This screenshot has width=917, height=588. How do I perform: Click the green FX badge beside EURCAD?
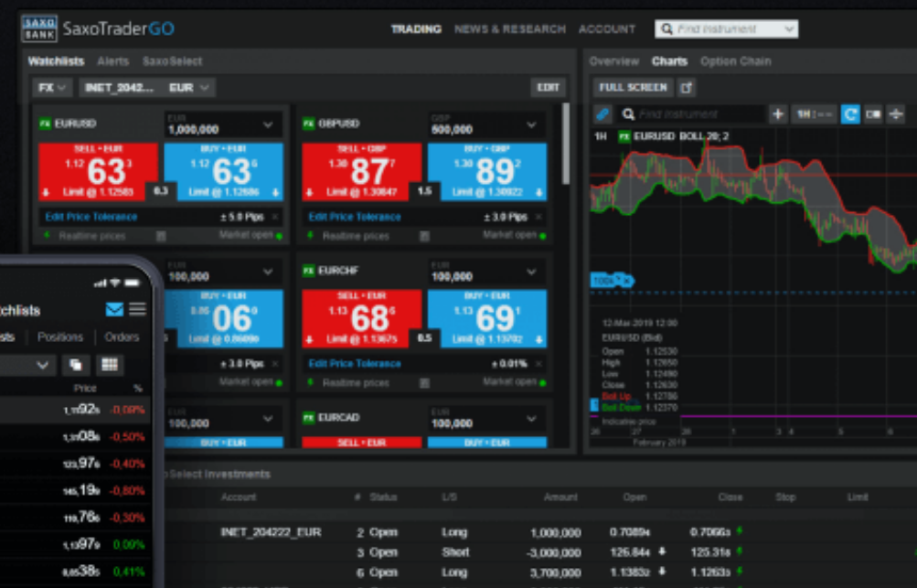pyautogui.click(x=309, y=417)
